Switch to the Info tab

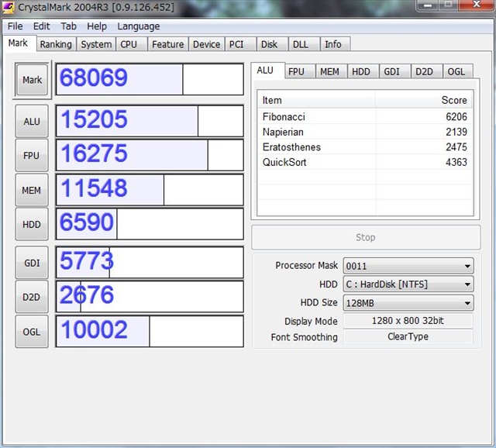pos(336,44)
